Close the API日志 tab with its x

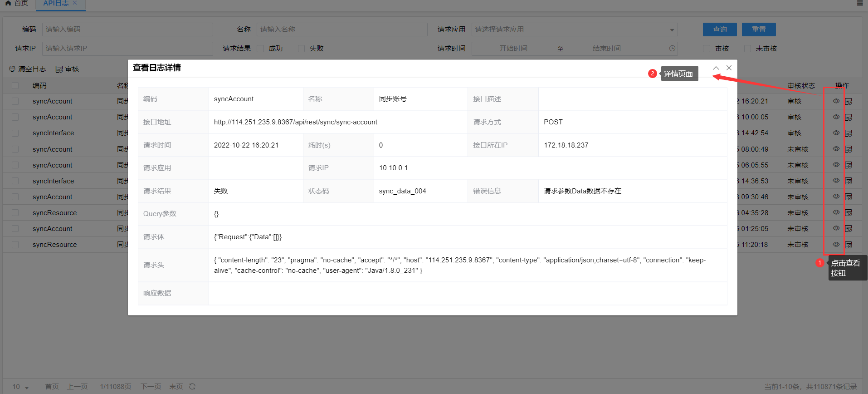click(75, 3)
